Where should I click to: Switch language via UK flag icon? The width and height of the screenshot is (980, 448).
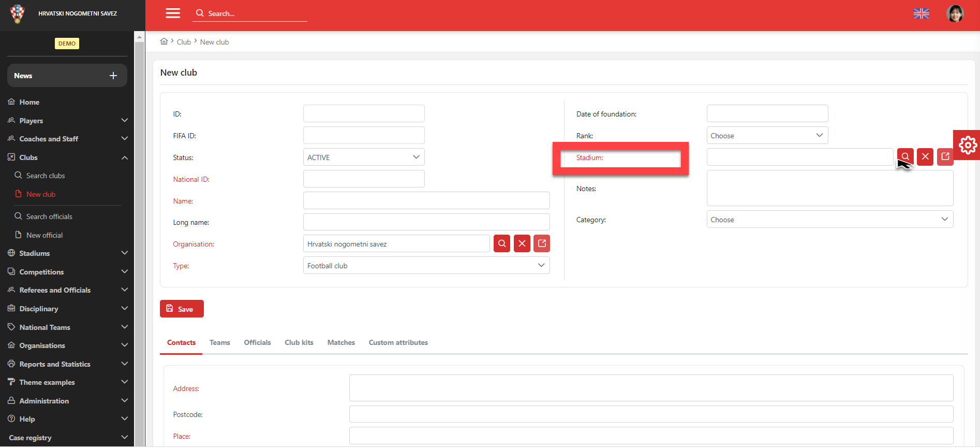coord(921,13)
